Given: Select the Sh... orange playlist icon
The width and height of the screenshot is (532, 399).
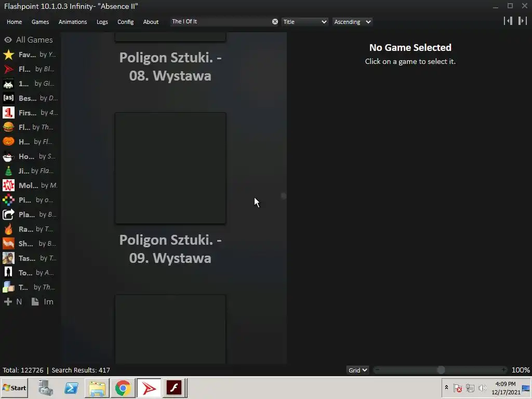Looking at the screenshot, I should (x=8, y=244).
